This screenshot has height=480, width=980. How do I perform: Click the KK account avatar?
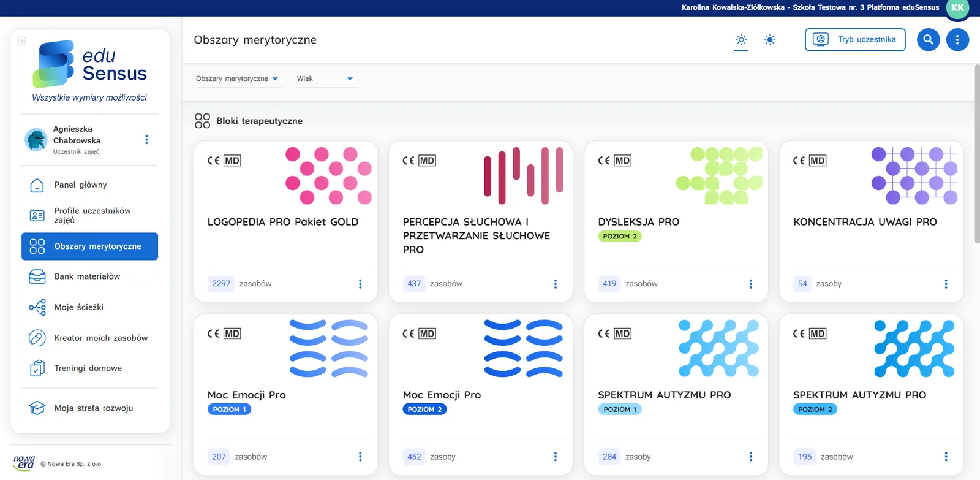[x=957, y=9]
